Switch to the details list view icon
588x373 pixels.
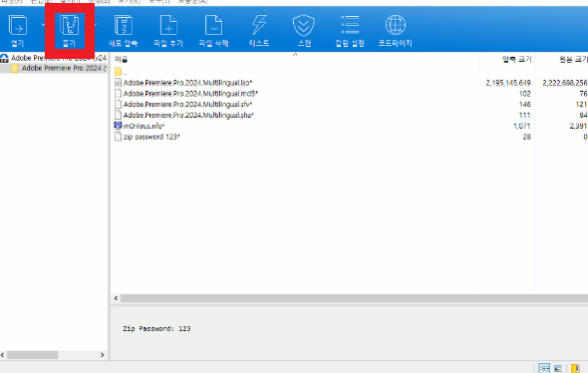tap(544, 368)
